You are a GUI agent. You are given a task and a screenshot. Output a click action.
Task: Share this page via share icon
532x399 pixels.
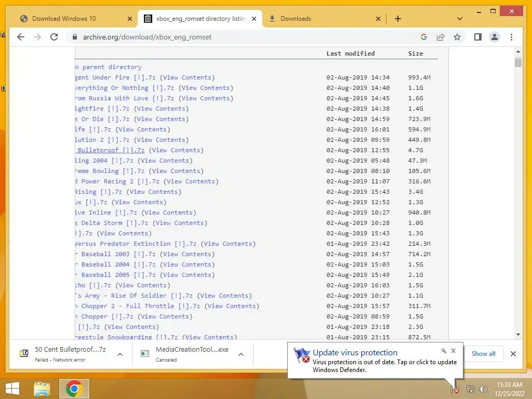[x=441, y=37]
